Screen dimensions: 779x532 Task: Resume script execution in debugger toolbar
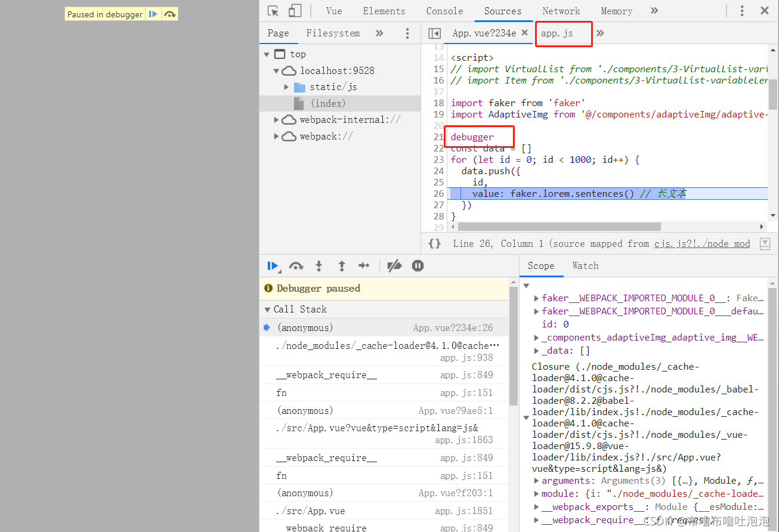[x=273, y=266]
